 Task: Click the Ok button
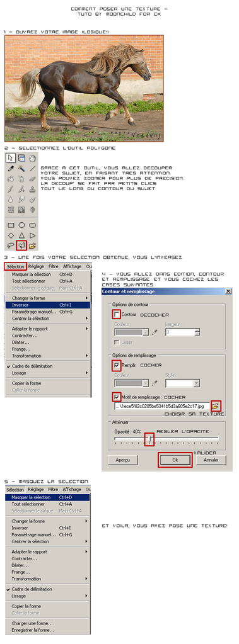(x=175, y=460)
